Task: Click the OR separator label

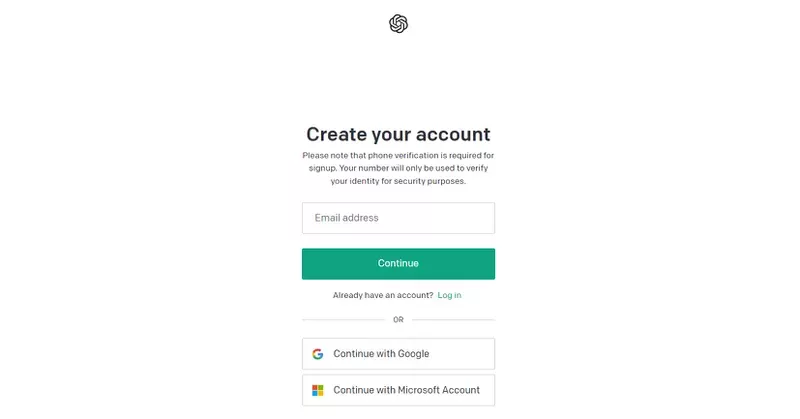Action: [x=398, y=320]
